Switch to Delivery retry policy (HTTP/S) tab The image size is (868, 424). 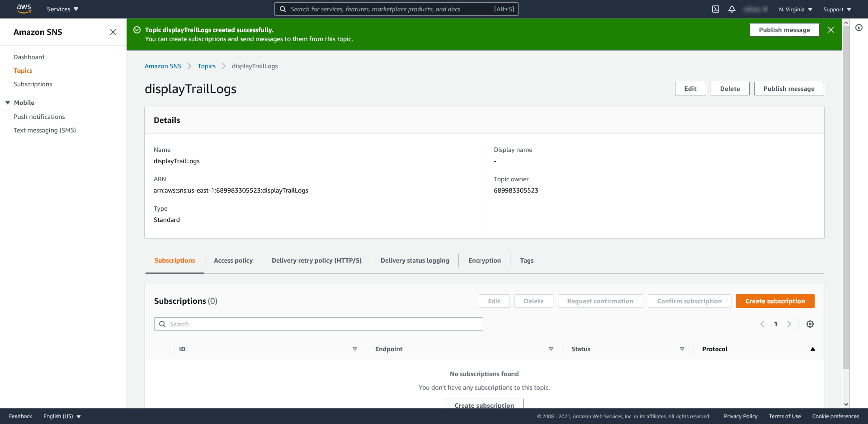(x=316, y=260)
